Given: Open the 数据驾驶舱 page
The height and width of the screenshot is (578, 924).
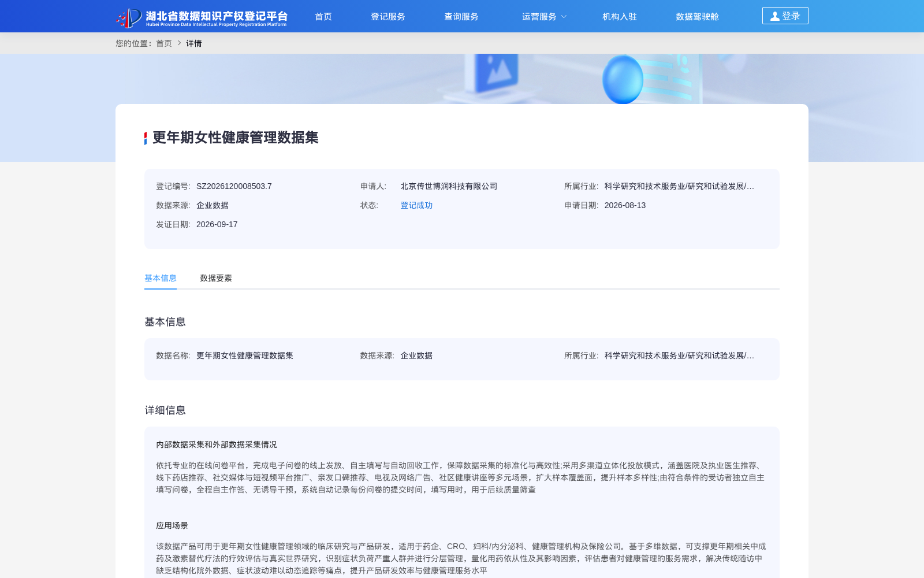Looking at the screenshot, I should click(698, 17).
